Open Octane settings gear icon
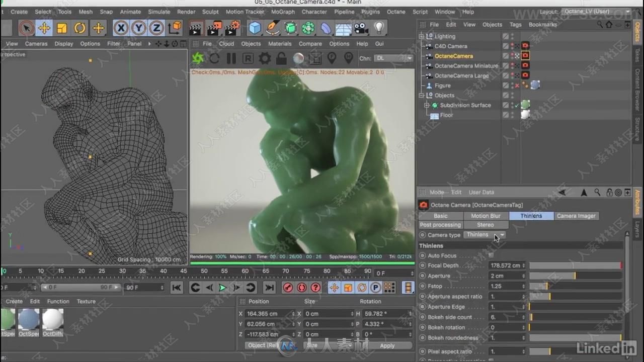The image size is (644, 362). (265, 58)
